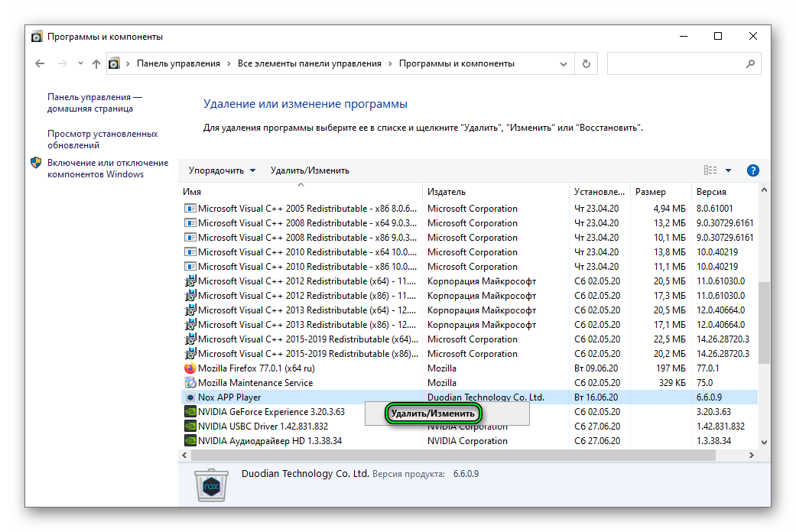Click the horizontal scrollbar left arrow
Viewport: 796px width, 532px height.
(x=184, y=456)
